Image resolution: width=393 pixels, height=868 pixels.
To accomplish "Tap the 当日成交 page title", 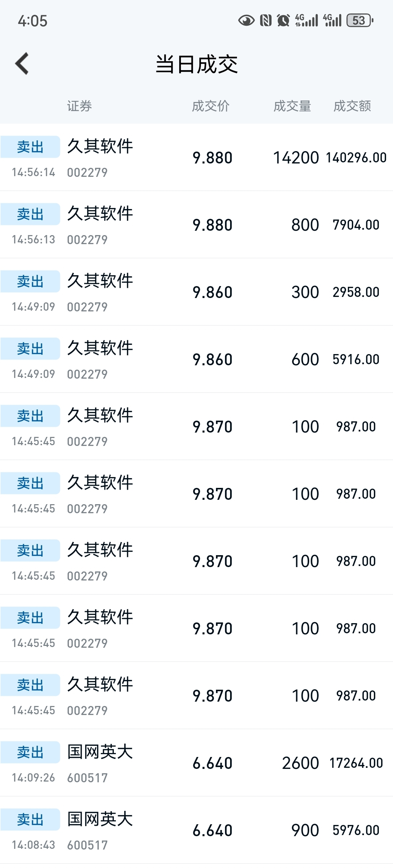I will (x=196, y=64).
